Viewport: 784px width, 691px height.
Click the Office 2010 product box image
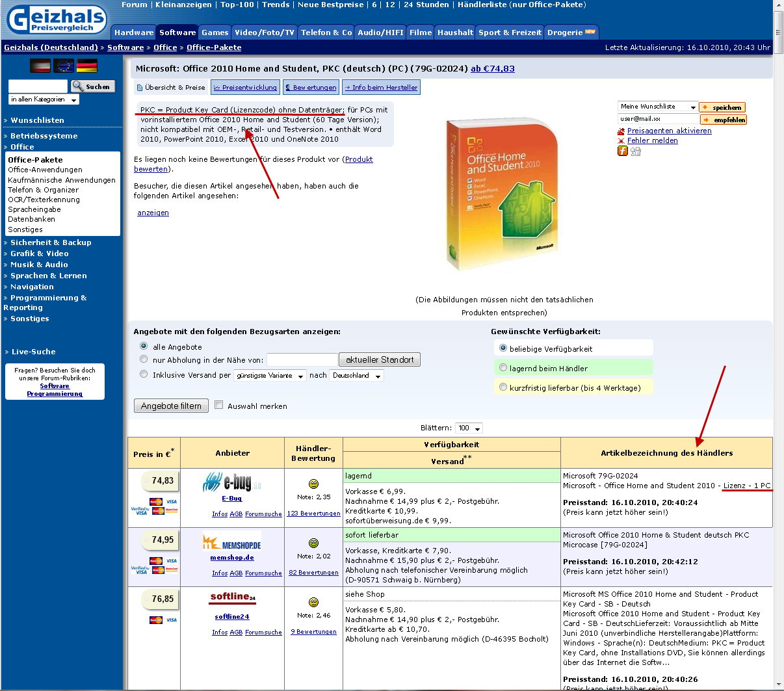[502, 194]
